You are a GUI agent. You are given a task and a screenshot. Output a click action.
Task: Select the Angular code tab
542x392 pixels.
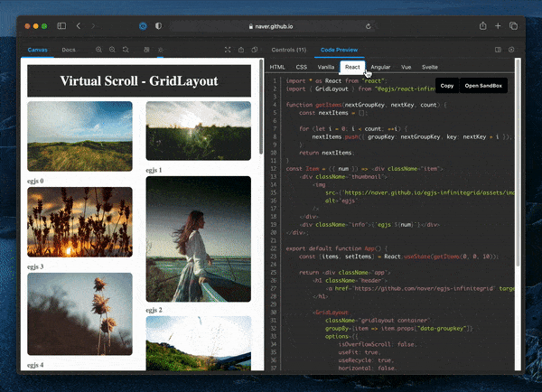[x=380, y=67]
